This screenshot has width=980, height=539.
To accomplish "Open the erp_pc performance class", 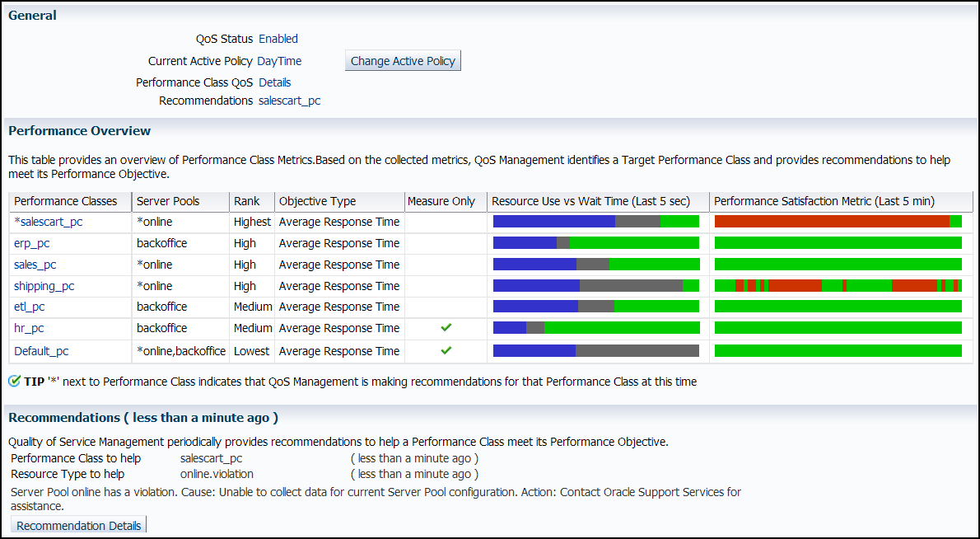I will click(32, 243).
